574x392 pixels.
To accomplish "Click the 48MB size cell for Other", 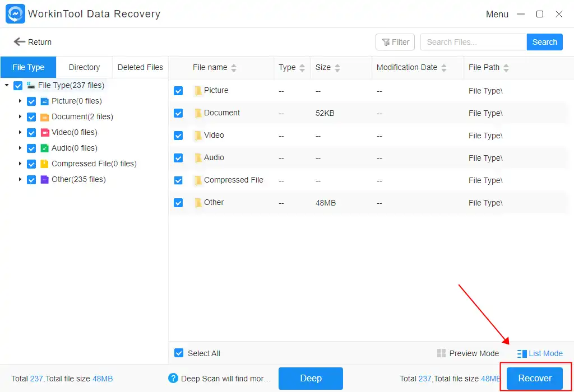I will [326, 203].
